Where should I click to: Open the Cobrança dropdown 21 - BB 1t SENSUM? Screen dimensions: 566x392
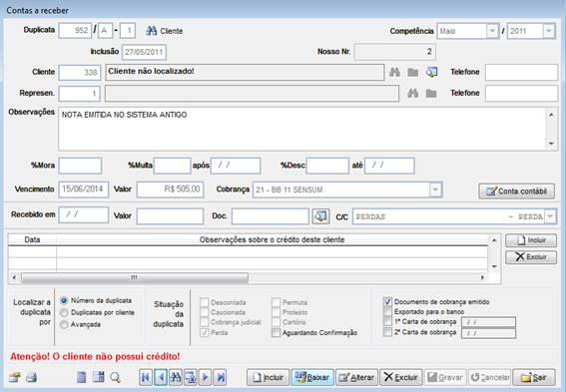[435, 190]
